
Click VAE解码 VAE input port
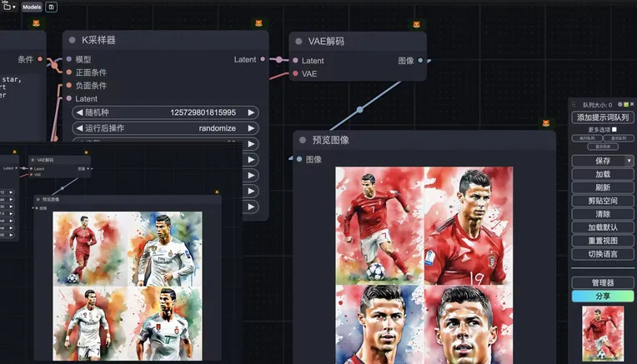point(295,73)
